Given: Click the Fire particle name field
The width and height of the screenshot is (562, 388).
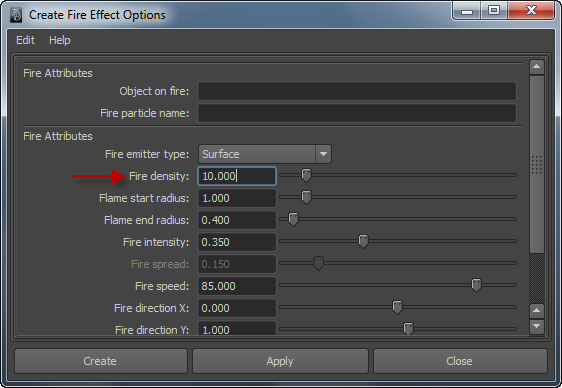Looking at the screenshot, I should [357, 113].
